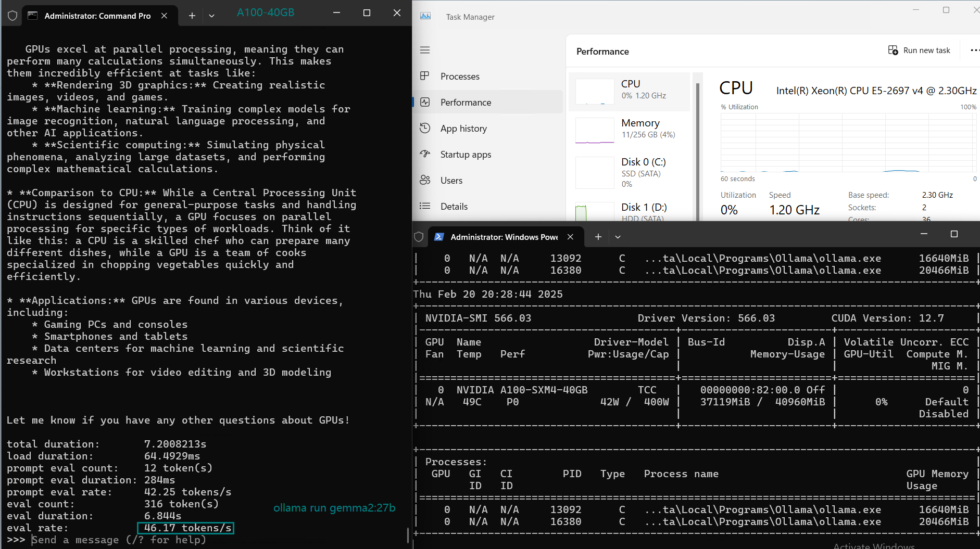
Task: Click the Task Manager app icon
Action: 425,16
